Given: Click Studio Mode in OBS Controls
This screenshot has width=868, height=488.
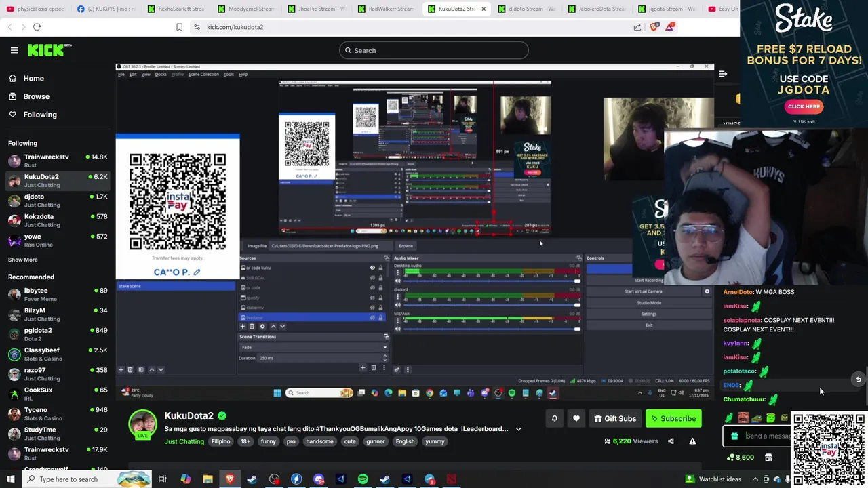Looking at the screenshot, I should pyautogui.click(x=648, y=303).
